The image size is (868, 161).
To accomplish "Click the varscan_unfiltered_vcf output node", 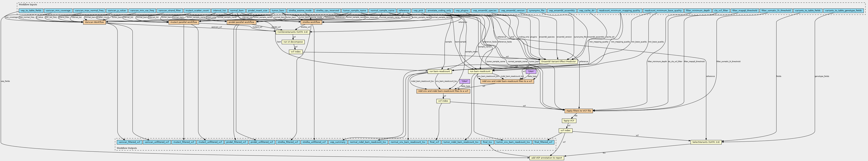I will [157, 142].
